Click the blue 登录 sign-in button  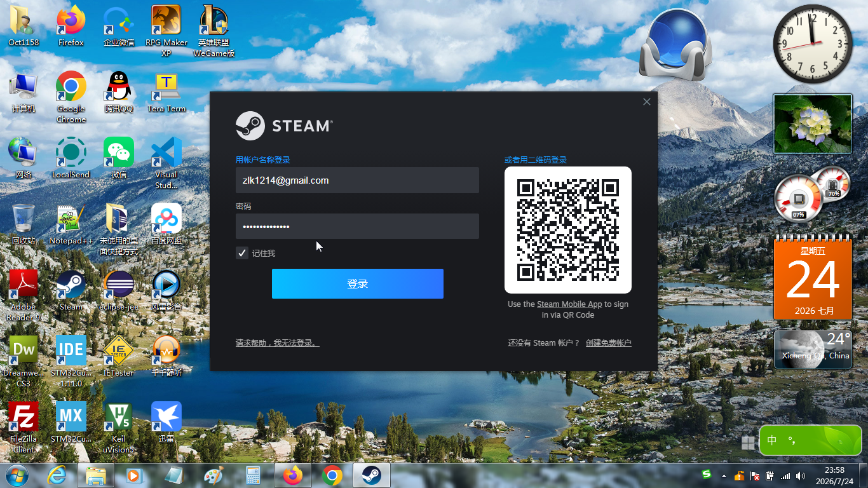click(358, 283)
